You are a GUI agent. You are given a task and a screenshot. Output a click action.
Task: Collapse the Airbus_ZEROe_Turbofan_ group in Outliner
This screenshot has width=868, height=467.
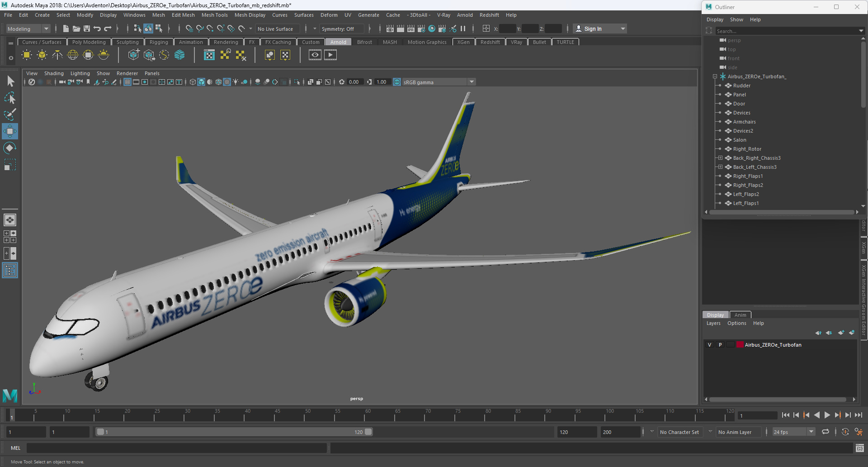pos(715,76)
